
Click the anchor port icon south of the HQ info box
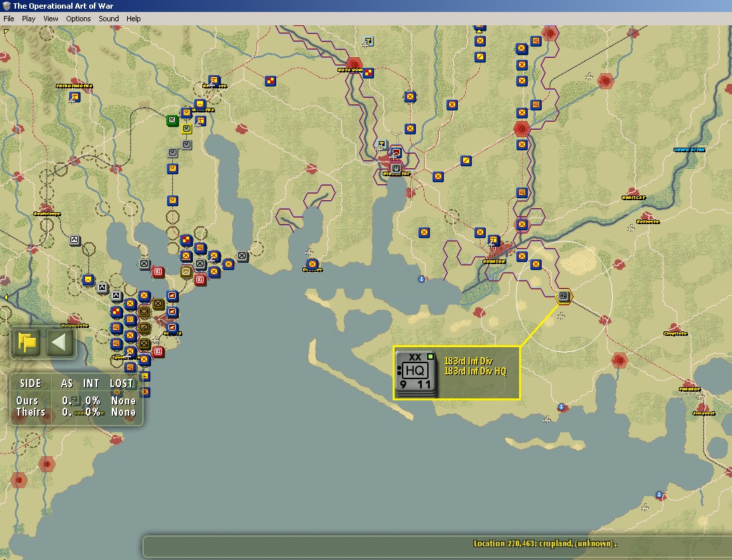pos(562,407)
